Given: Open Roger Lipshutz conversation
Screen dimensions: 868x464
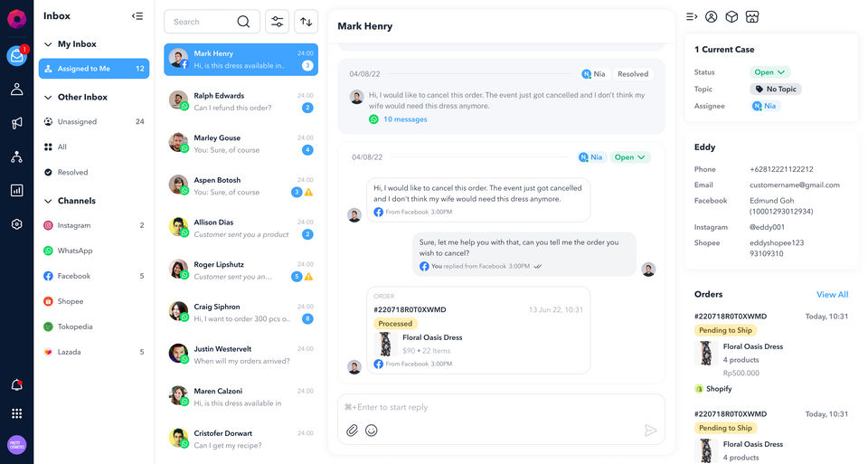Looking at the screenshot, I should pyautogui.click(x=241, y=270).
